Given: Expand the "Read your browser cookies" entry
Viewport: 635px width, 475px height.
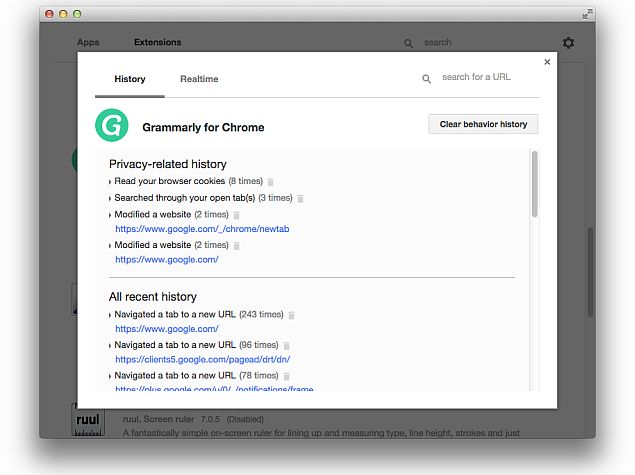Looking at the screenshot, I should click(x=110, y=182).
